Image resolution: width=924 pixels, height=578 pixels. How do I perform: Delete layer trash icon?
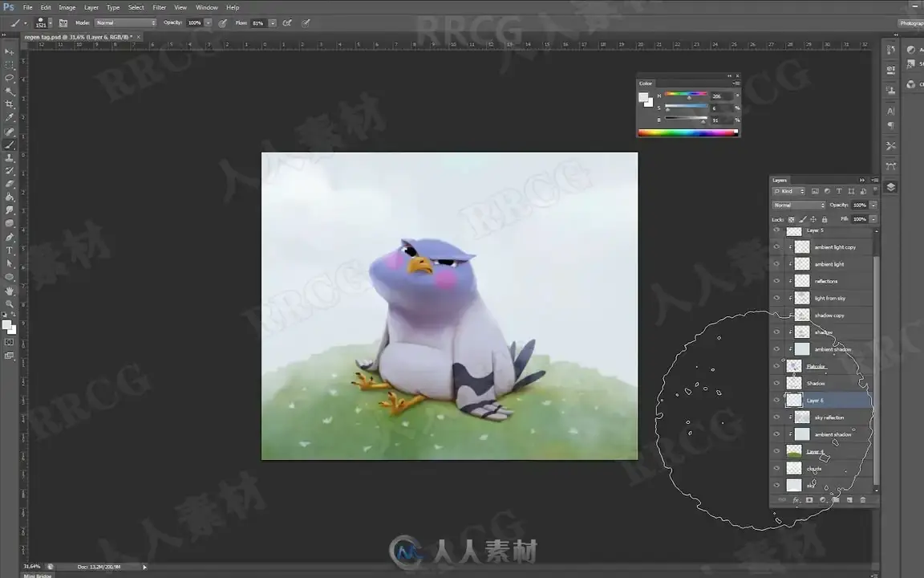click(863, 500)
